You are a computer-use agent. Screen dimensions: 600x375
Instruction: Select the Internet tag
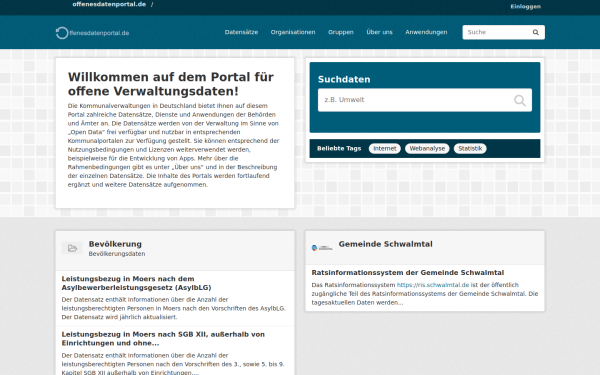(x=385, y=148)
